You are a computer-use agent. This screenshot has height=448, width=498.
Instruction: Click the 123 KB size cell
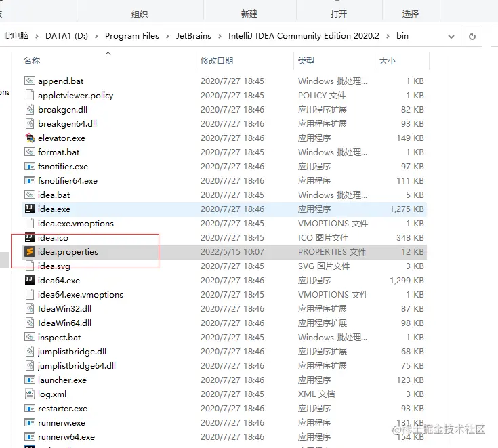tap(410, 380)
